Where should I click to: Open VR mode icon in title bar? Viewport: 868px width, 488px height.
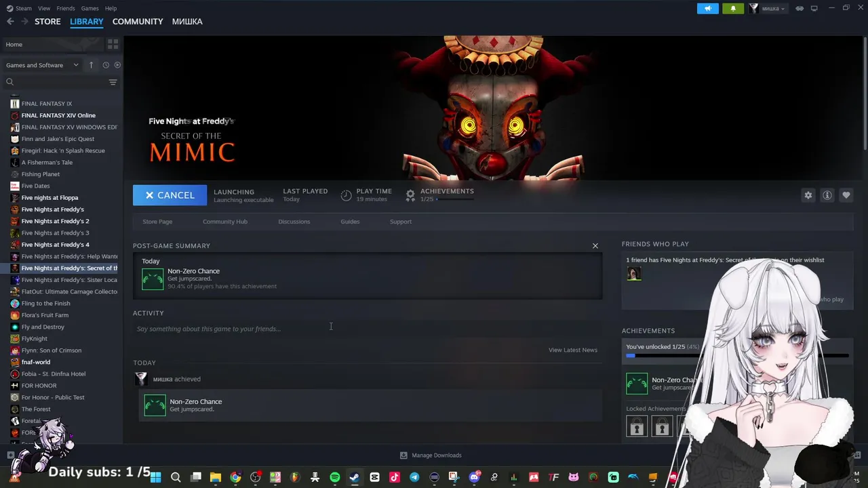(x=800, y=8)
